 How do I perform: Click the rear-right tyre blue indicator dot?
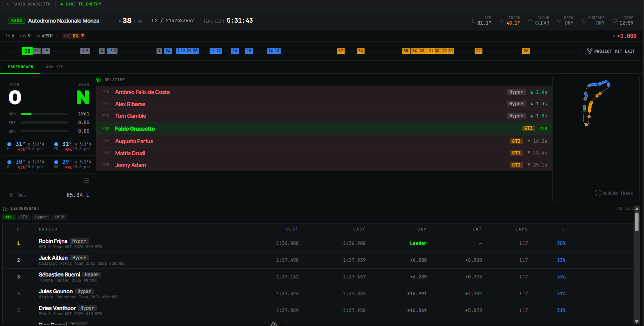(56, 162)
